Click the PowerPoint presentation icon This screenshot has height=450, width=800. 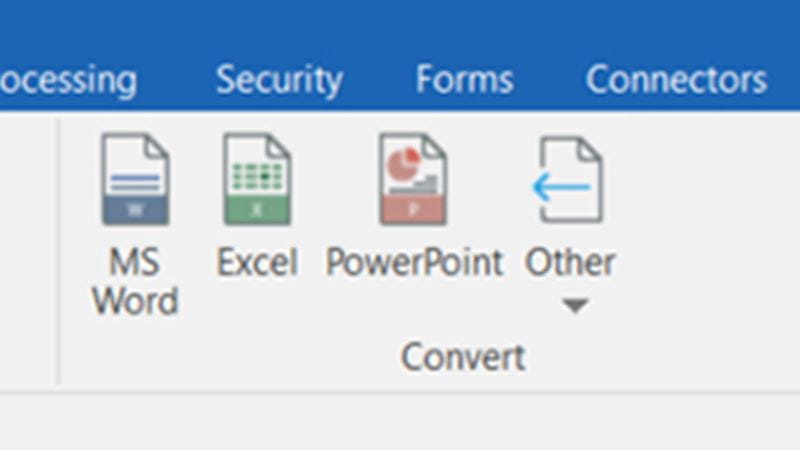point(413,181)
